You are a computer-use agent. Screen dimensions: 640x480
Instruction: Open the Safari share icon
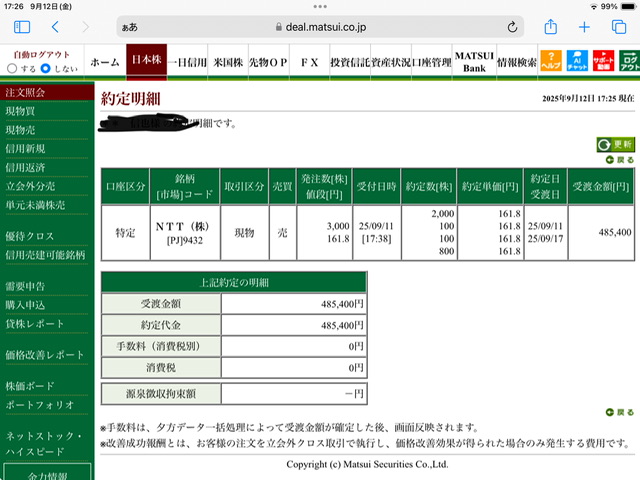(551, 27)
